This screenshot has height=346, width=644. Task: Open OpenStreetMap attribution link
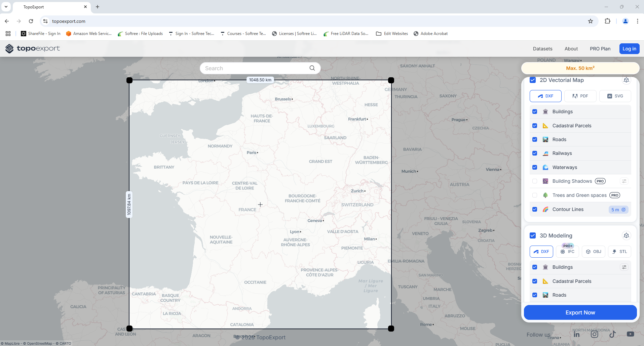38,343
